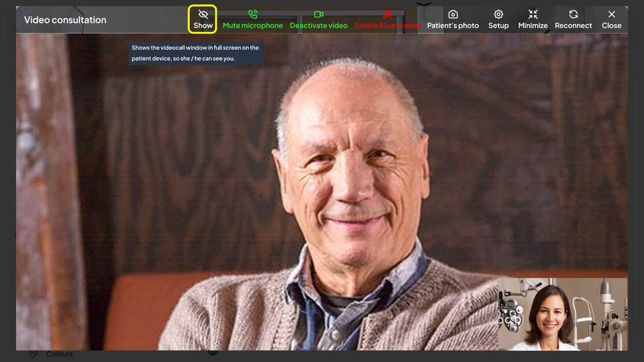The image size is (644, 362).
Task: Click the green camcorder icon above Deactivate video
Action: pos(318,14)
